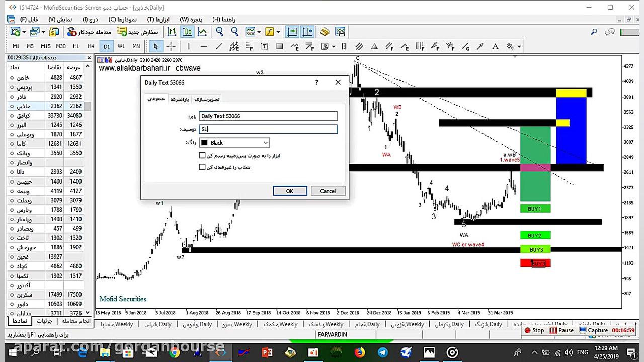Dismiss dialog with Cancel button
Image resolution: width=644 pixels, height=362 pixels.
(328, 191)
